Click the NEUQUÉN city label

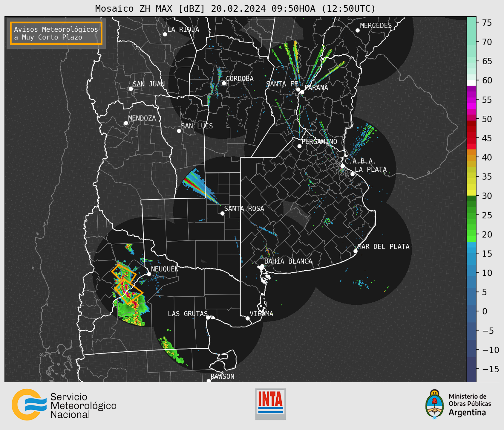[x=165, y=269]
